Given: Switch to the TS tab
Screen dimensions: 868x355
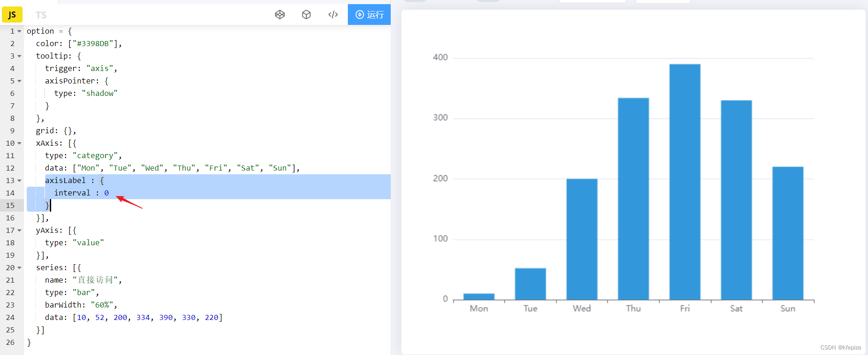Looking at the screenshot, I should 41,15.
